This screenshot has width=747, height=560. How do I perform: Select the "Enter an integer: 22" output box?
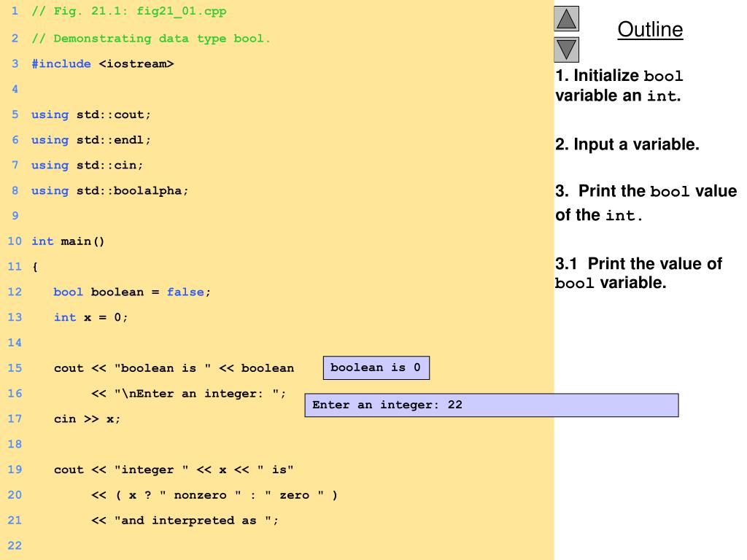(x=492, y=405)
